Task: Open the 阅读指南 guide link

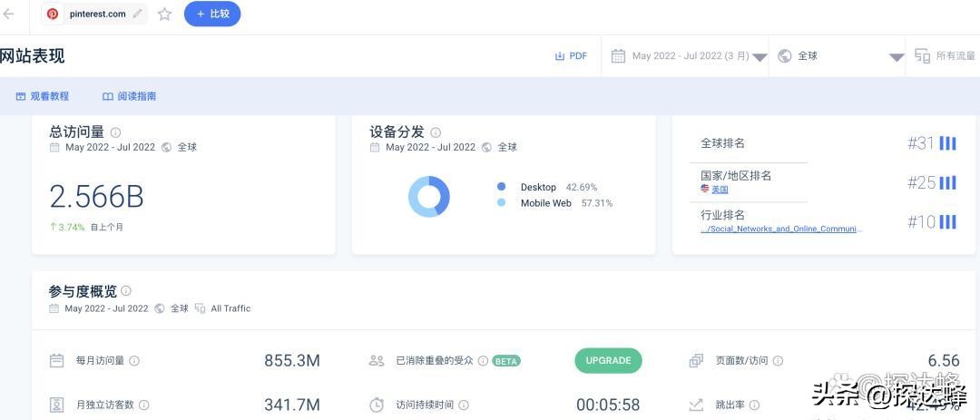Action: click(130, 96)
